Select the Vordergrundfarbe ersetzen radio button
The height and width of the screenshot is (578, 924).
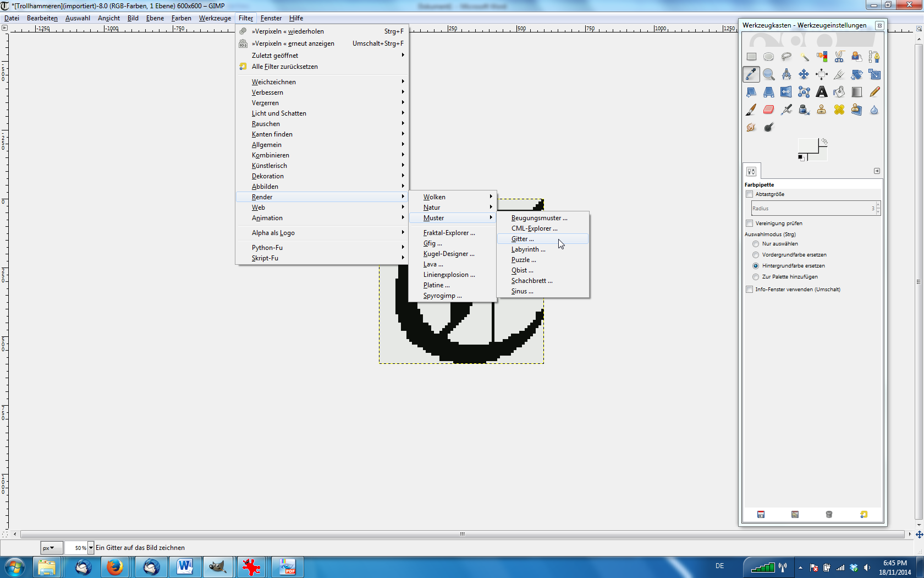tap(756, 255)
